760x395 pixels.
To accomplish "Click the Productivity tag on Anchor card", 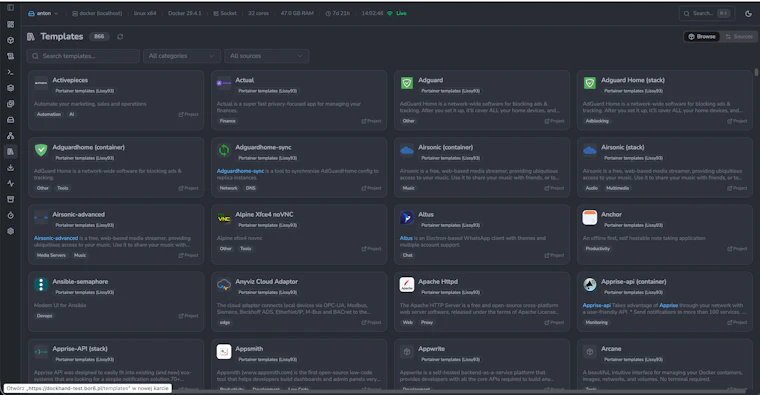I will pyautogui.click(x=598, y=249).
